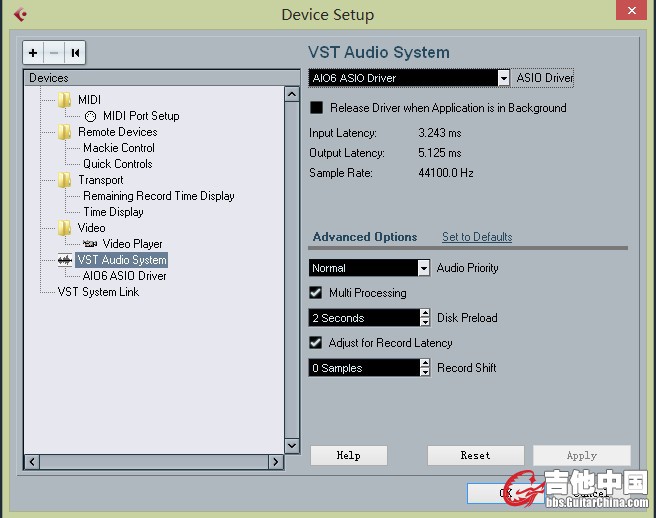Image resolution: width=656 pixels, height=518 pixels.
Task: Click the 0 Samples Record Shift field
Action: point(364,368)
